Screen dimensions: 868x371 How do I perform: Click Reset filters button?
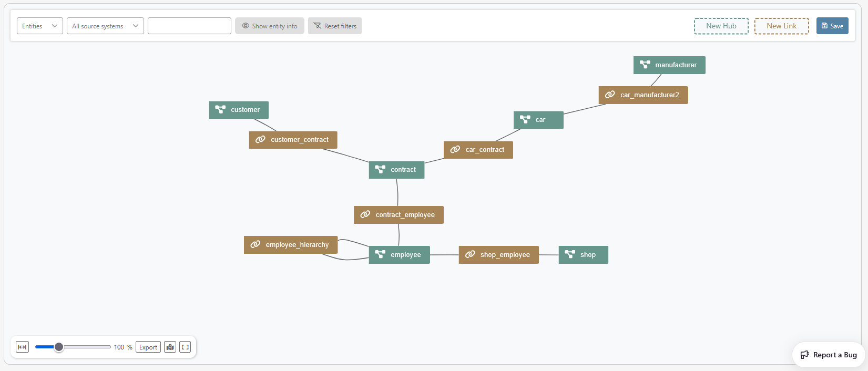click(335, 26)
